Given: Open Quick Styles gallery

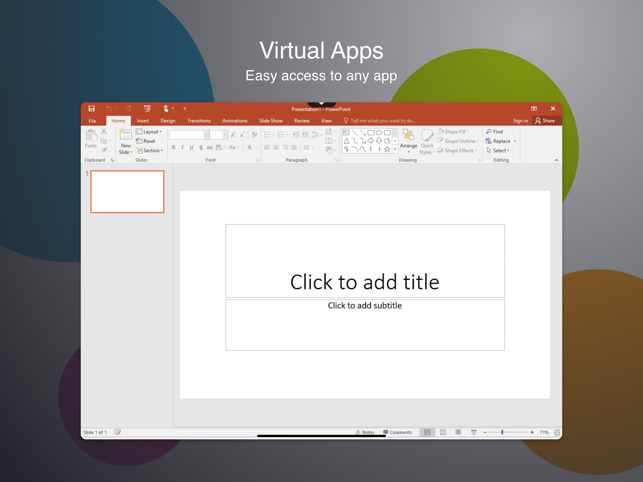Looking at the screenshot, I should [427, 142].
